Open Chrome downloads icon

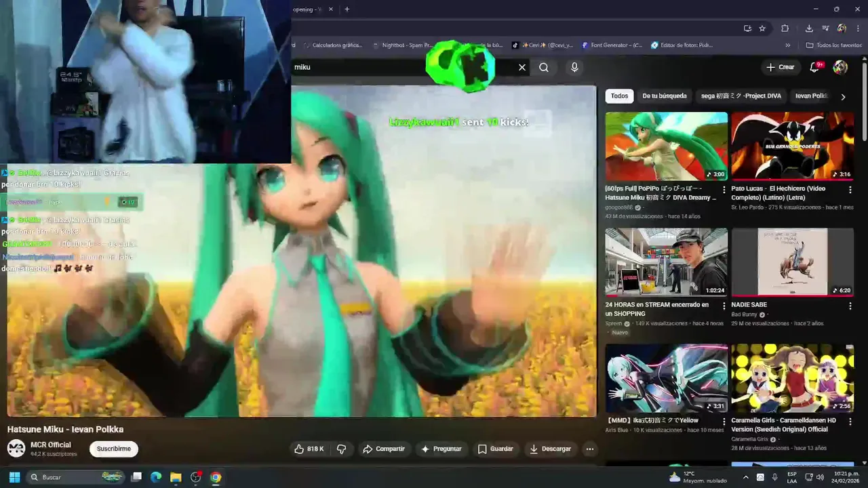coord(809,28)
